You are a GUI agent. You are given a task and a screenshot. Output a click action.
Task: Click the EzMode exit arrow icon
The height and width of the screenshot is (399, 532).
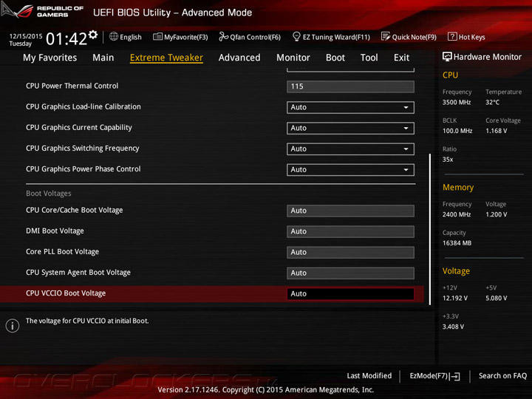pyautogui.click(x=455, y=376)
